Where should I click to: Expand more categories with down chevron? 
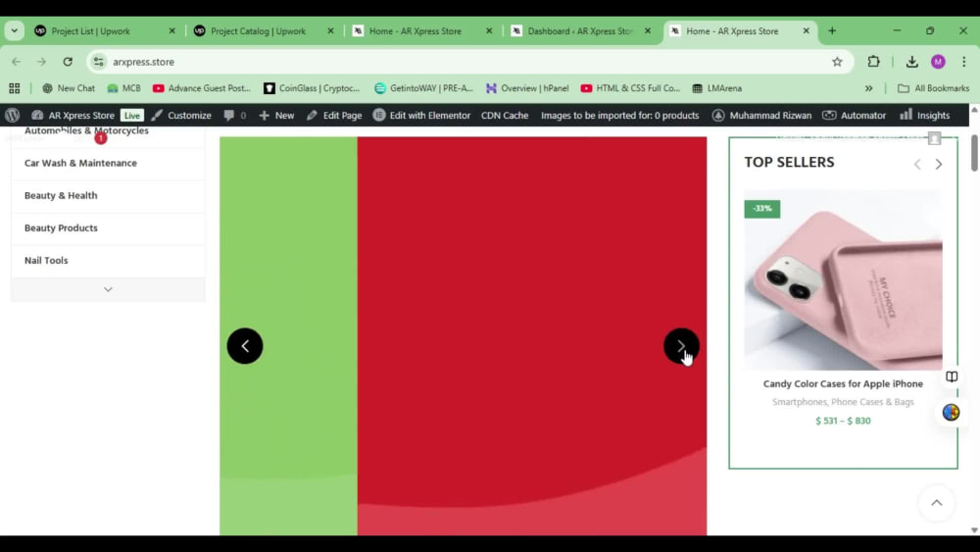[108, 289]
